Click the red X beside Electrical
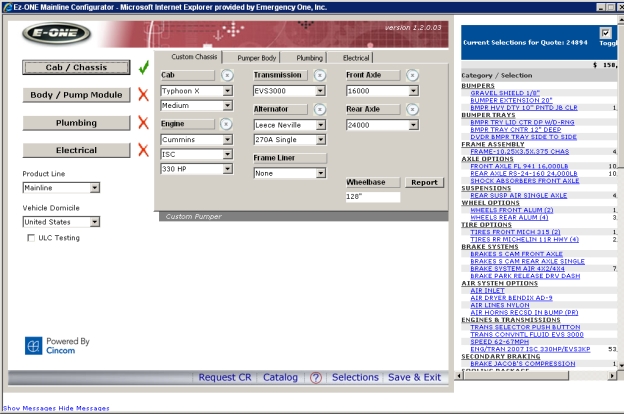Screen dimensions: 624x414 pos(143,150)
